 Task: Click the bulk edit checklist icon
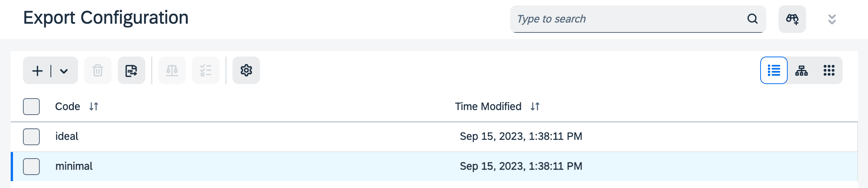(206, 71)
